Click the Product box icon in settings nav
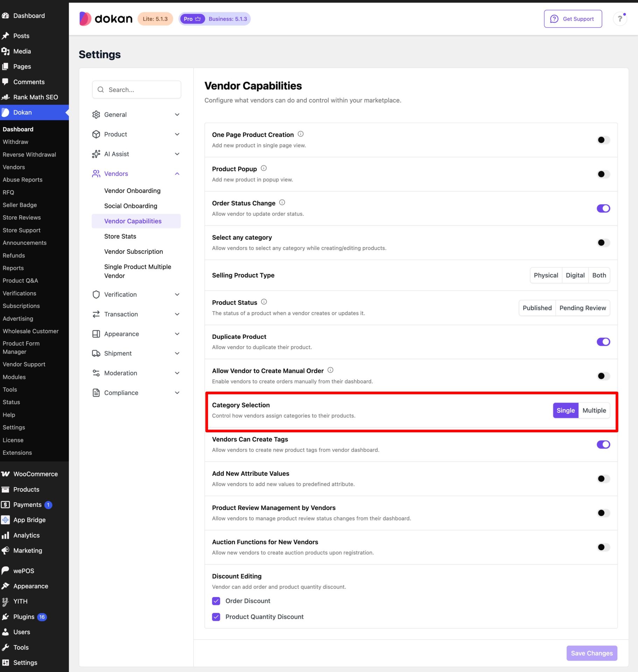This screenshot has height=672, width=638. tap(96, 134)
